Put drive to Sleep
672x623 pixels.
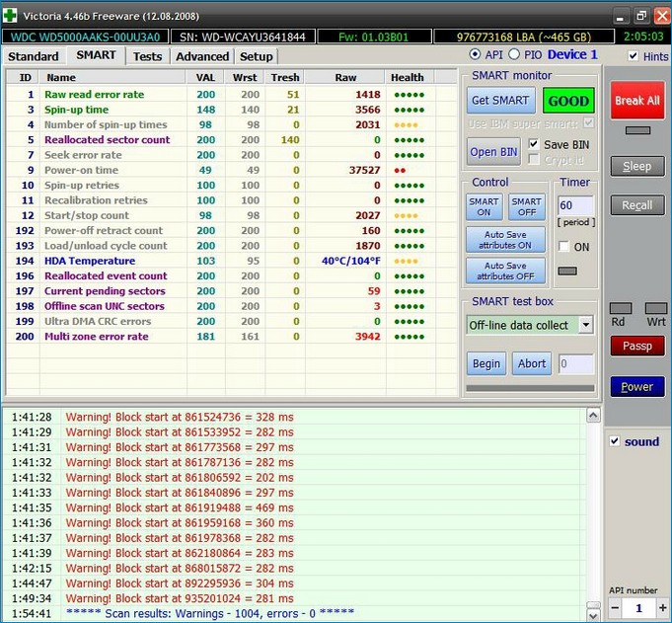(636, 166)
